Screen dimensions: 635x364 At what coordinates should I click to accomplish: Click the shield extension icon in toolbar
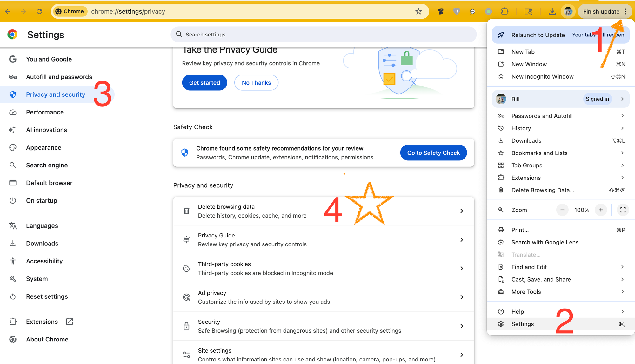457,11
